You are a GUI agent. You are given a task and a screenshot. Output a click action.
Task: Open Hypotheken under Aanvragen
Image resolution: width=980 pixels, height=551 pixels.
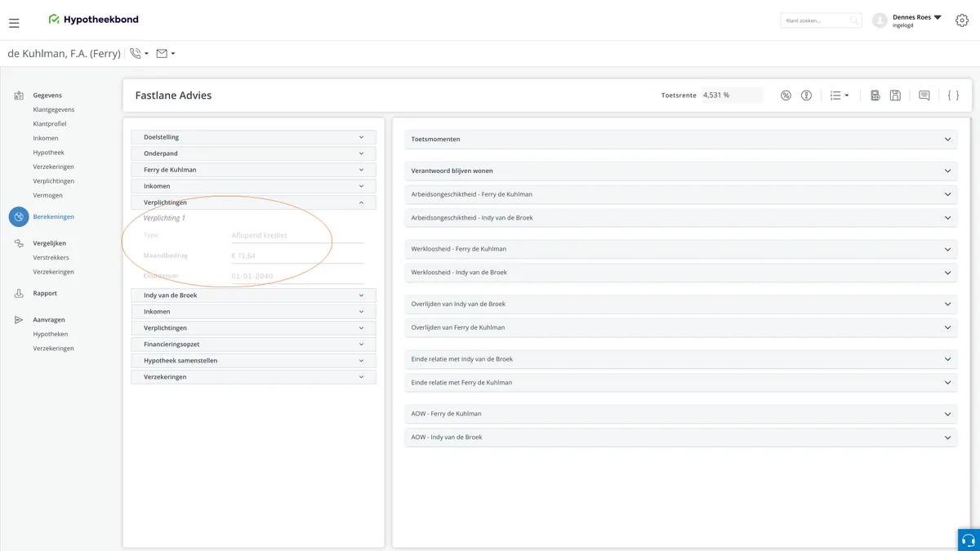tap(51, 335)
